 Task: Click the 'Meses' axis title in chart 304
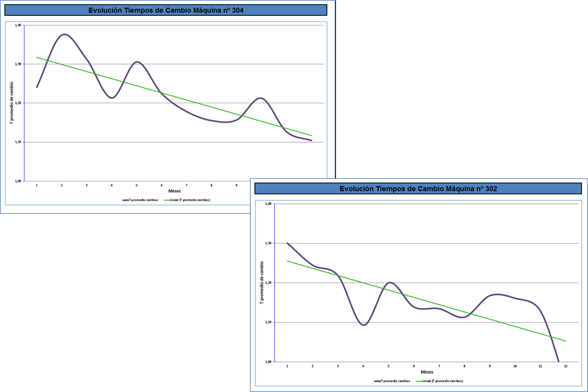click(x=174, y=191)
